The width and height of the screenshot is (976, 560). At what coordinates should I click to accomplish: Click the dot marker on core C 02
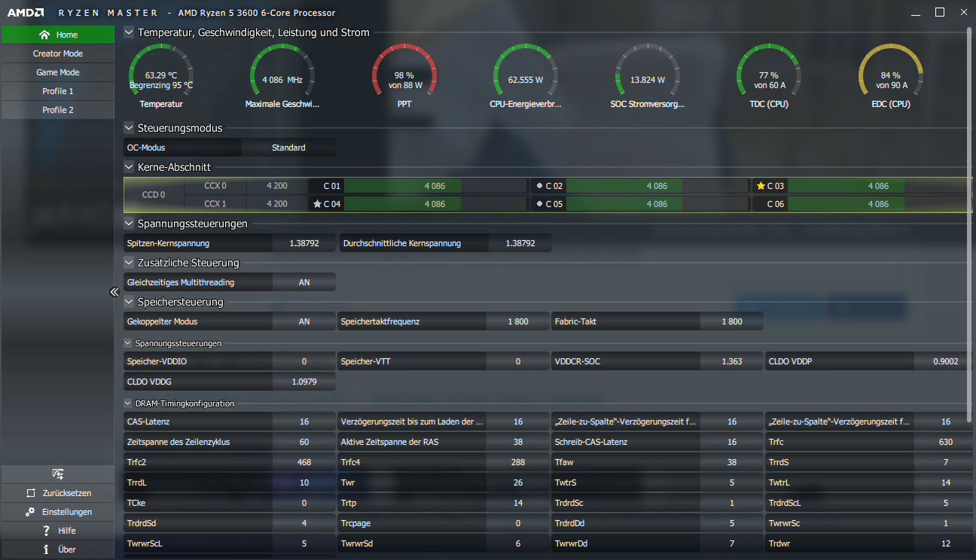coord(539,185)
